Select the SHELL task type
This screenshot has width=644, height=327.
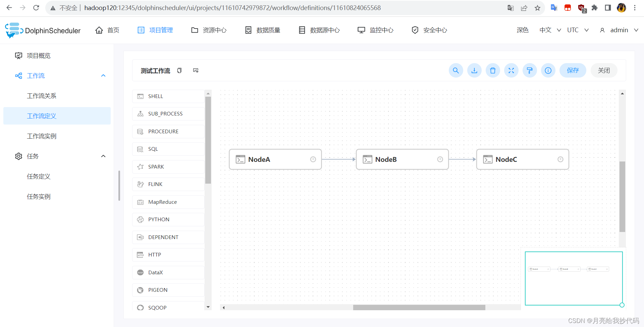(x=168, y=96)
